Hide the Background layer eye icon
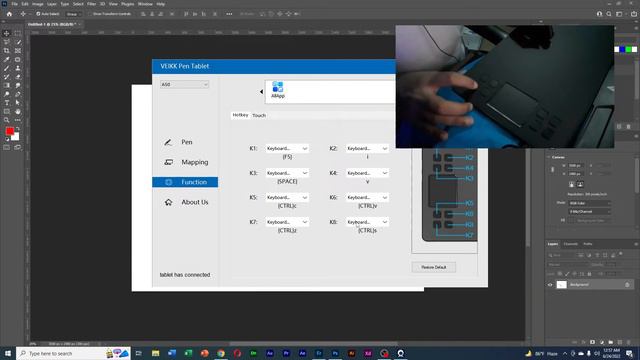 click(x=550, y=284)
